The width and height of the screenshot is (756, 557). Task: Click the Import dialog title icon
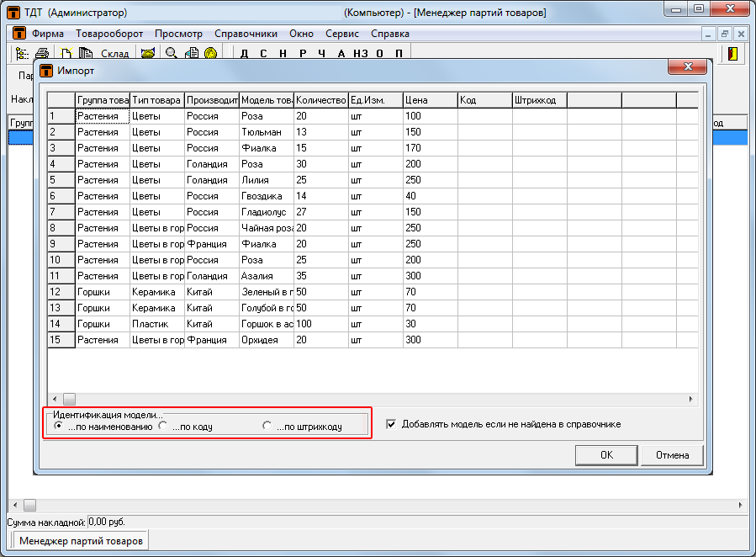[45, 71]
